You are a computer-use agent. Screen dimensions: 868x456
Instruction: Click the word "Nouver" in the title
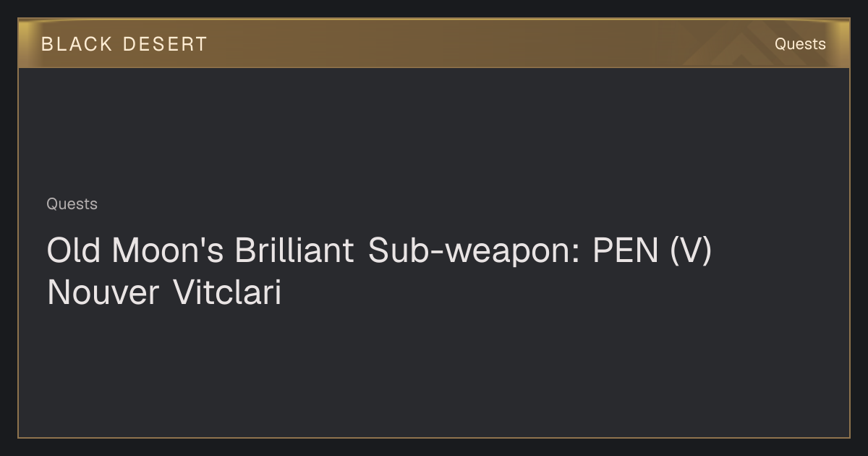tap(103, 293)
